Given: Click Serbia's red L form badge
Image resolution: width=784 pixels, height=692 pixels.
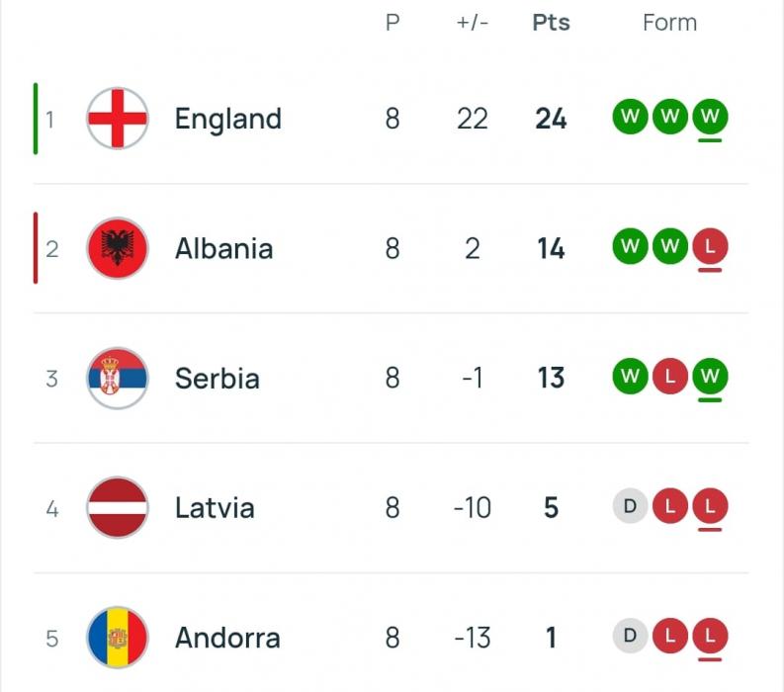Looking at the screenshot, I should tap(669, 378).
